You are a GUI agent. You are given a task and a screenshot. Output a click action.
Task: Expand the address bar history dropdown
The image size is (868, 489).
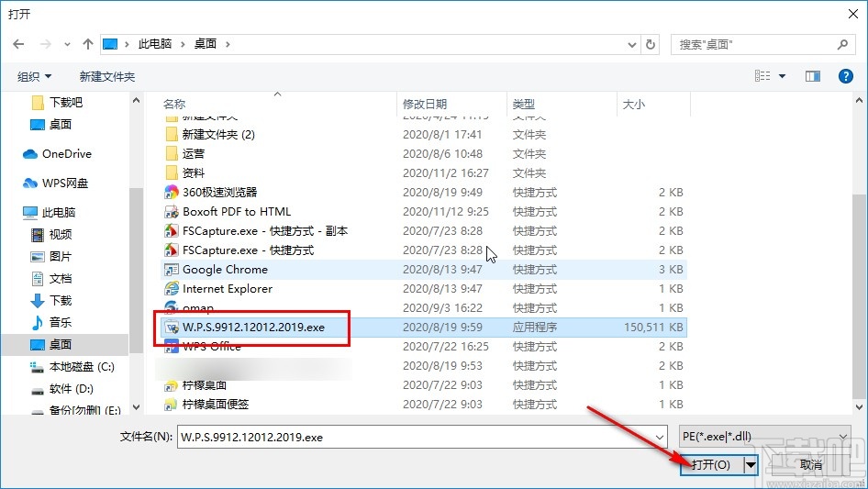(631, 45)
